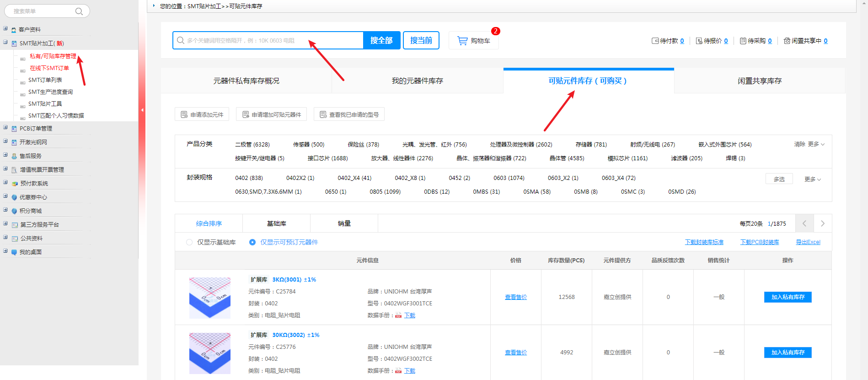This screenshot has width=868, height=380.
Task: Expand the PCB订单管理 tree node
Action: 5,128
